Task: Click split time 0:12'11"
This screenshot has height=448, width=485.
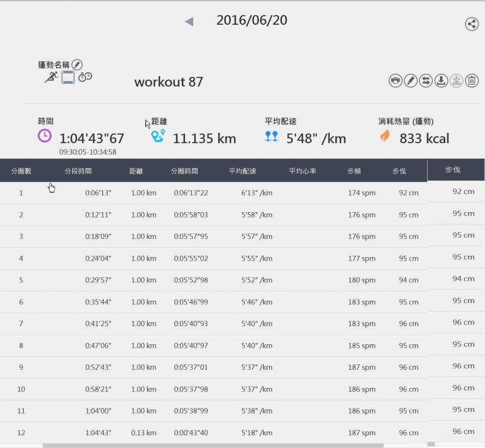Action: [98, 215]
